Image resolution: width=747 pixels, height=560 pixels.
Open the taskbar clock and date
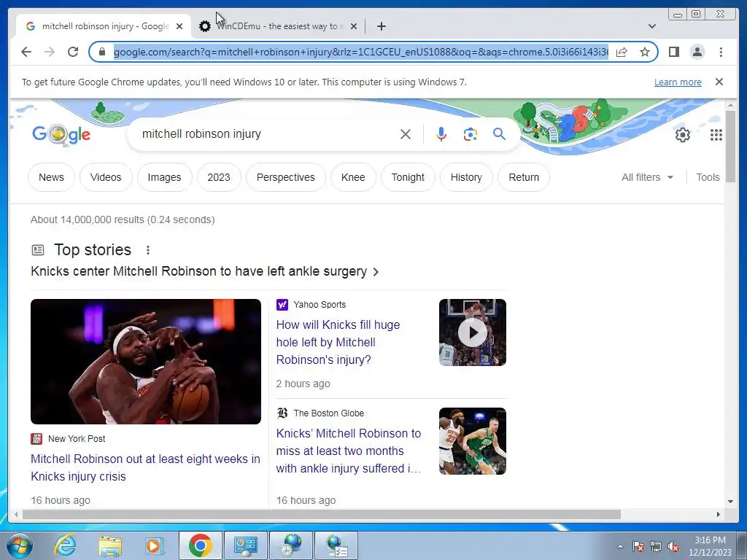click(710, 546)
